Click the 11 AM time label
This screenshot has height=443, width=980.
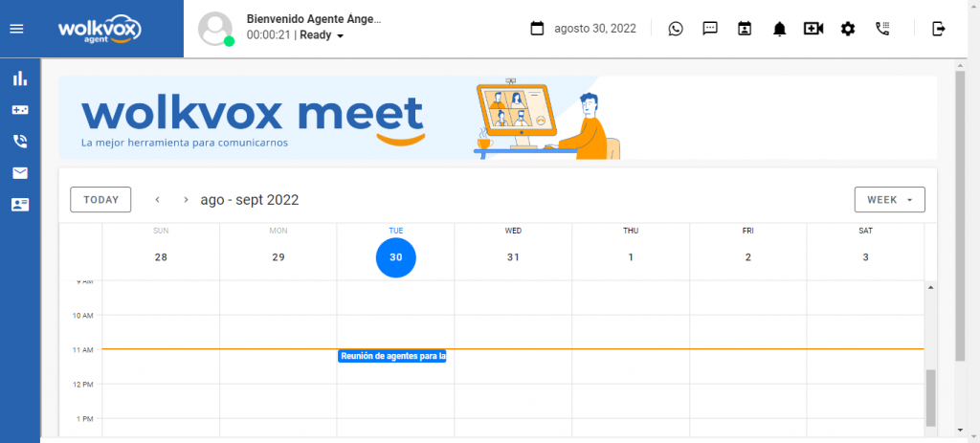(x=82, y=350)
